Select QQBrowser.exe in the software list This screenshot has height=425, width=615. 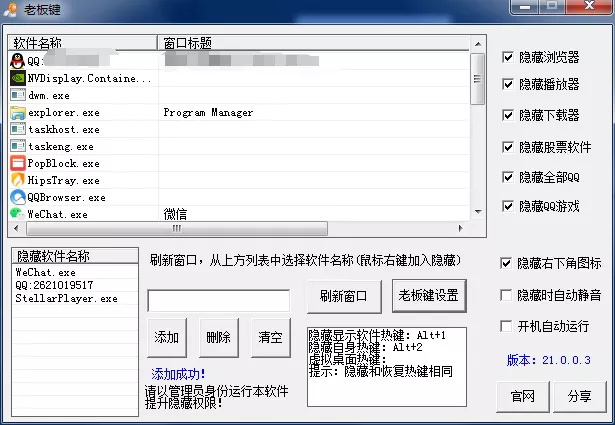click(66, 198)
